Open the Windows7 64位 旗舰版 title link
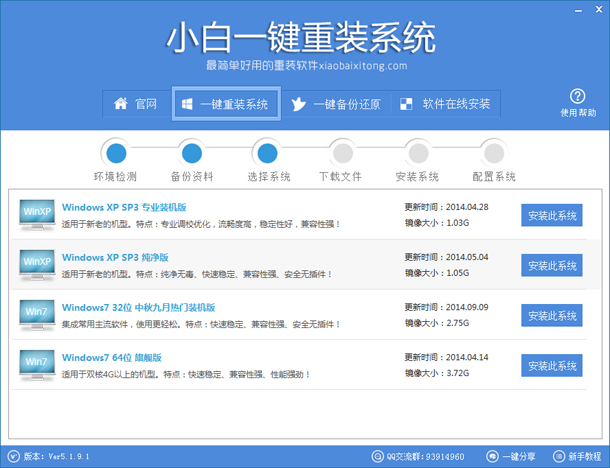 pyautogui.click(x=111, y=357)
